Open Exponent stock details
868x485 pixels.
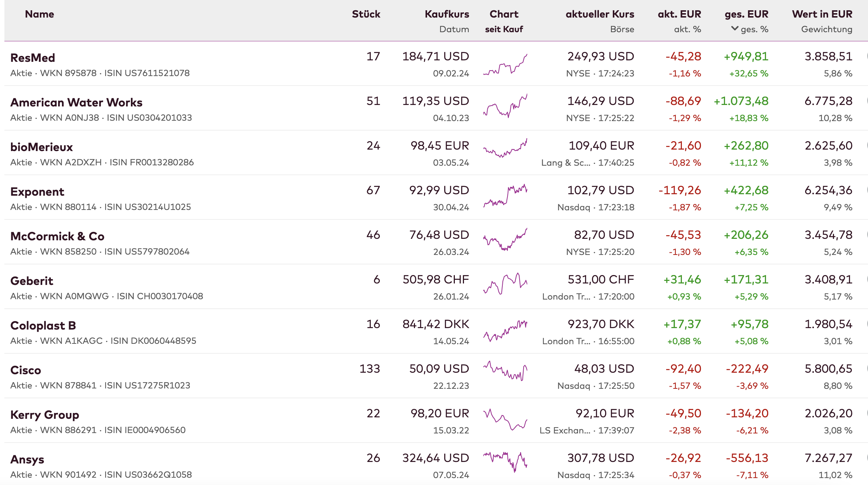(37, 192)
